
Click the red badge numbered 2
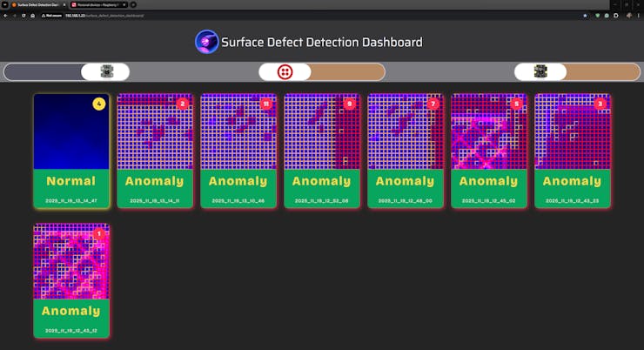point(183,104)
